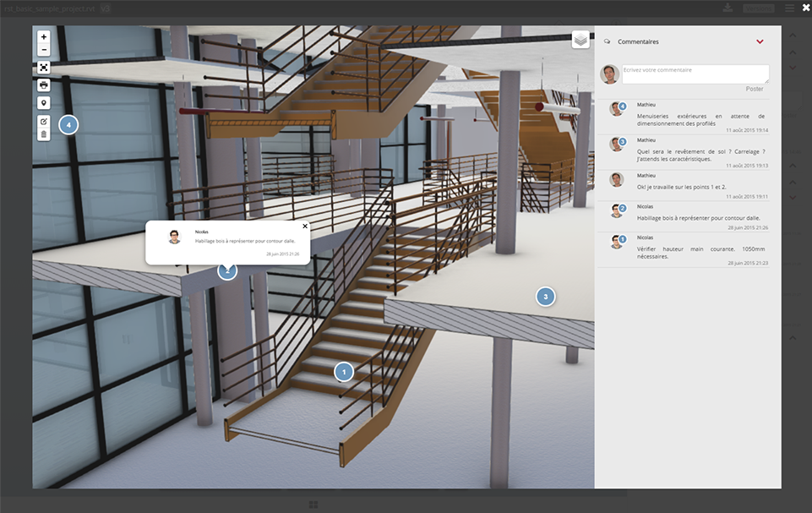
Task: Select comment 'Ok! je travaille sur les points'
Action: click(682, 187)
